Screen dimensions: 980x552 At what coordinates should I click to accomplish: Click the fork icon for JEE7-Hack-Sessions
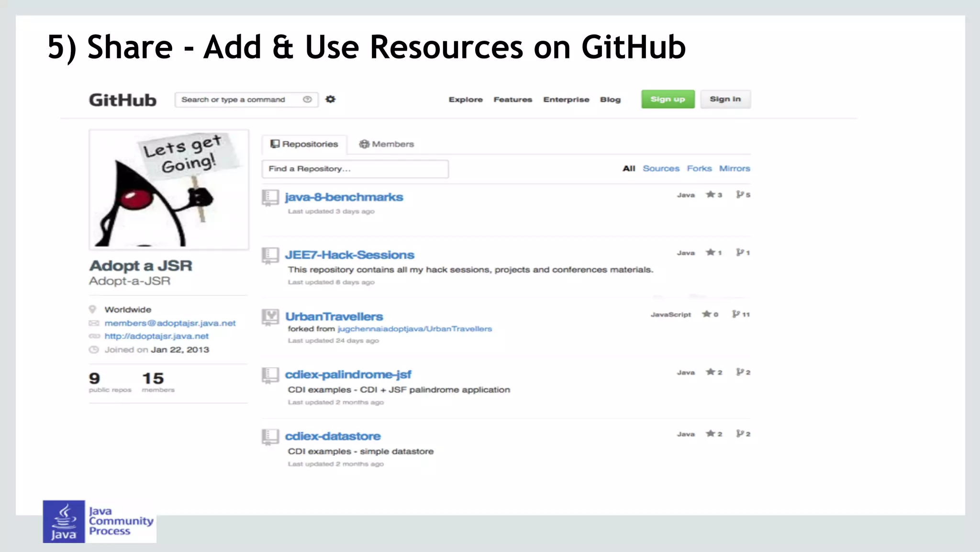[x=740, y=252]
